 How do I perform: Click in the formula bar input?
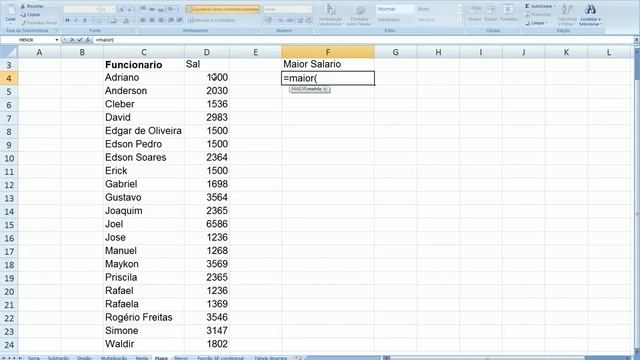[363, 40]
